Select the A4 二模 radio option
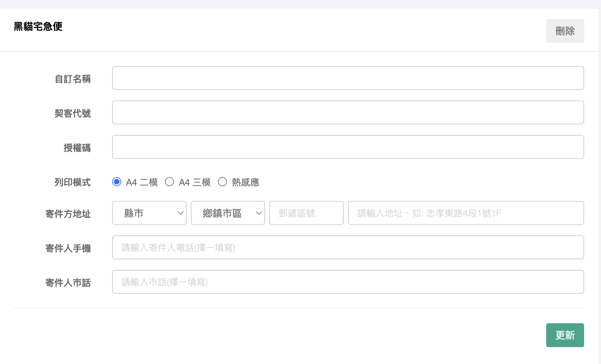 pyautogui.click(x=117, y=182)
